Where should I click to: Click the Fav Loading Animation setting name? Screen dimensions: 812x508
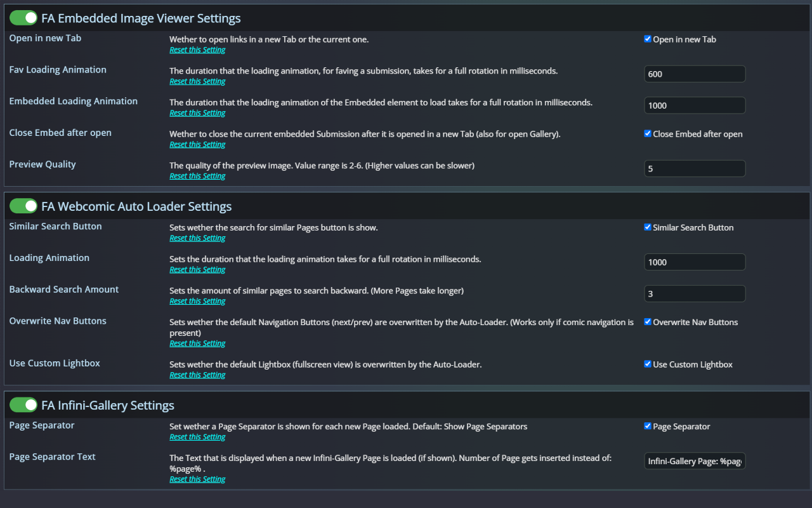tap(58, 70)
